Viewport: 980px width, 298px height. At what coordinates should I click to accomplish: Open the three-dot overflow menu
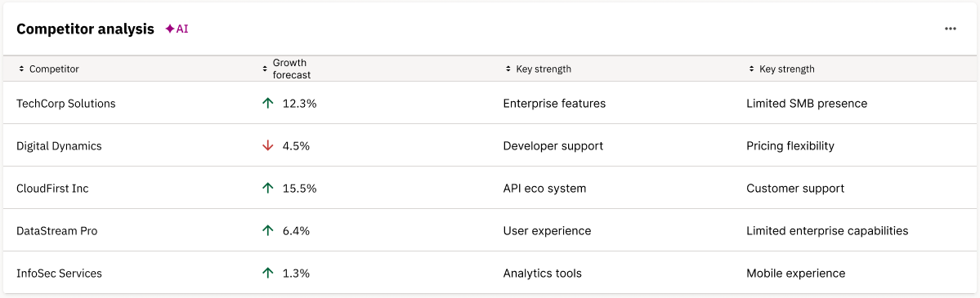point(950,29)
